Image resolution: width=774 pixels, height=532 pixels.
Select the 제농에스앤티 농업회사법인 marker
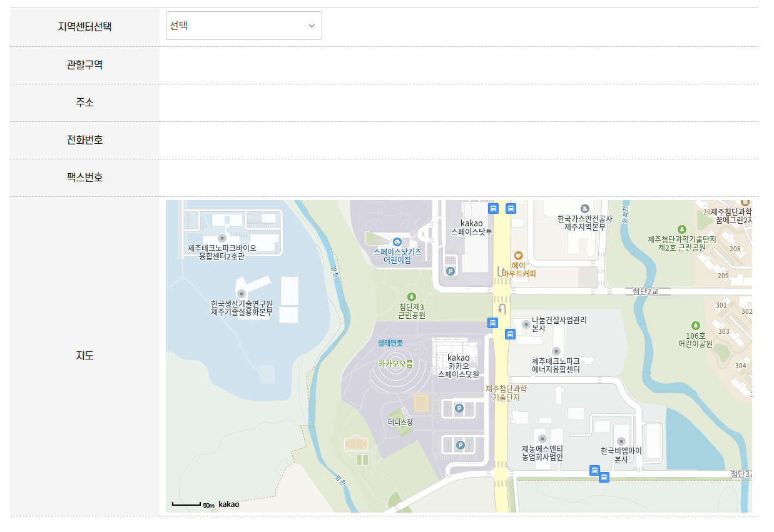tap(542, 439)
